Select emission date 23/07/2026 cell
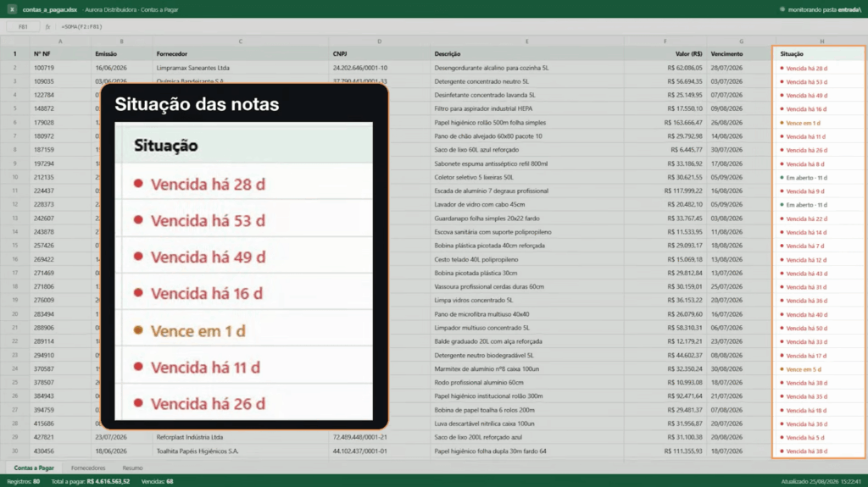868x487 pixels. [x=121, y=437]
